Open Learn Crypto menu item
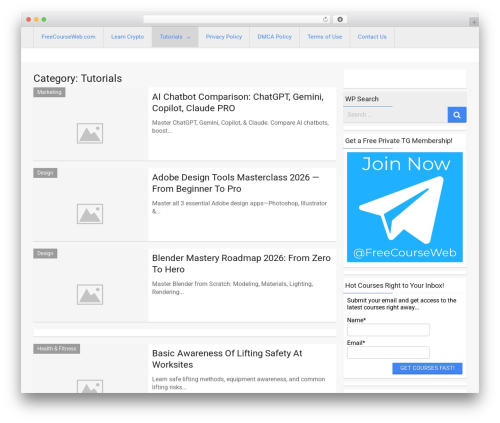Image resolution: width=500 pixels, height=423 pixels. [x=128, y=37]
